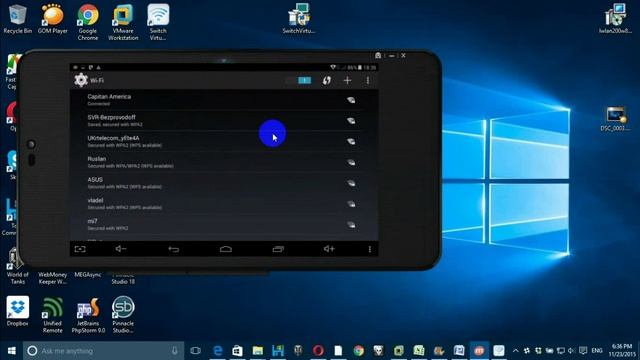The height and width of the screenshot is (360, 640).
Task: Select the Capitan America network
Action: click(224, 100)
